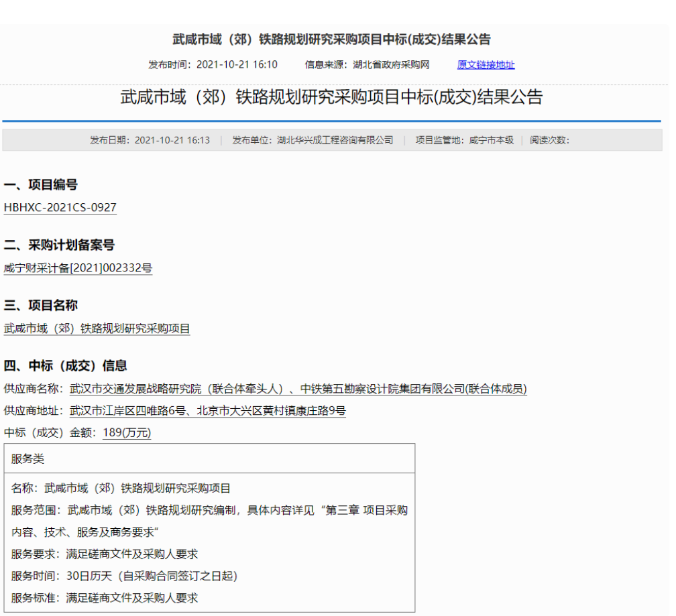
Task: Click supplier 中铁第五勘察设计院集团有限公司
Action: [382, 389]
